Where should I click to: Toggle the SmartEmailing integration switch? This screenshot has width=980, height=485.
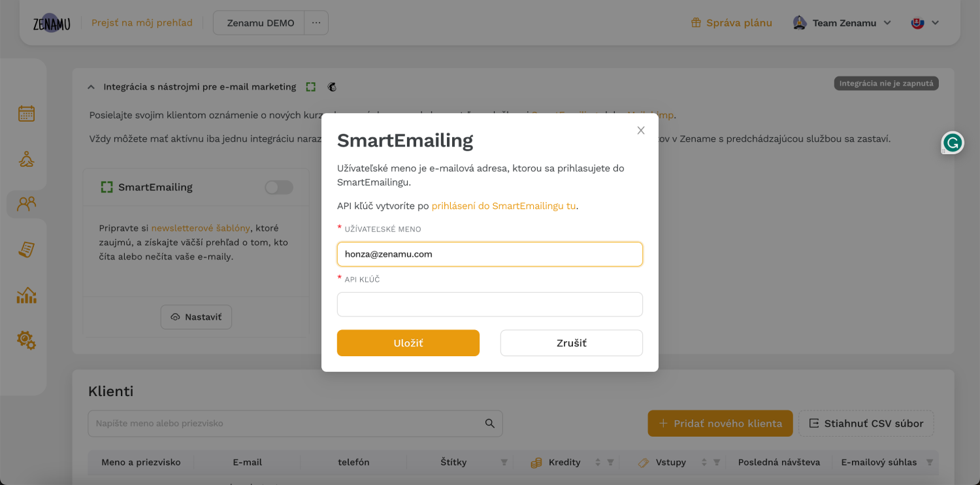279,188
